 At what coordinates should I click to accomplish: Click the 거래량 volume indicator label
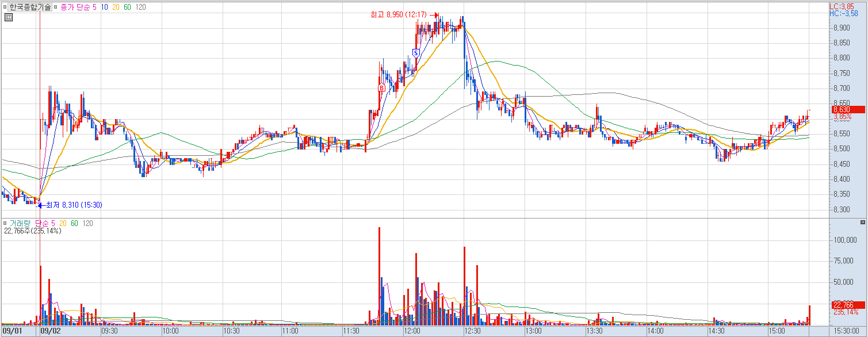[x=20, y=223]
